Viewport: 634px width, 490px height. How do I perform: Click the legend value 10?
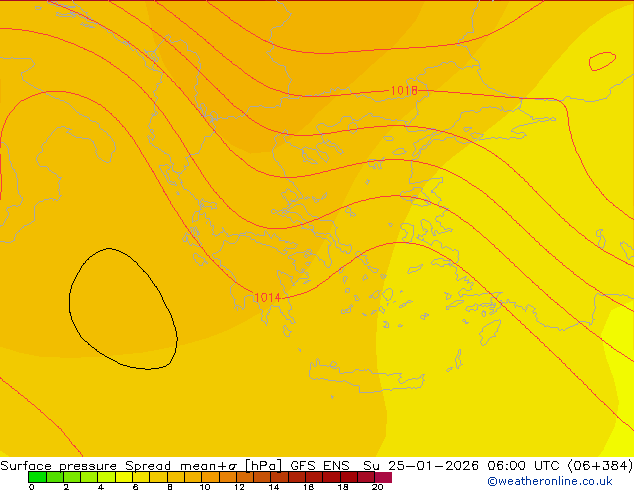pyautogui.click(x=205, y=487)
